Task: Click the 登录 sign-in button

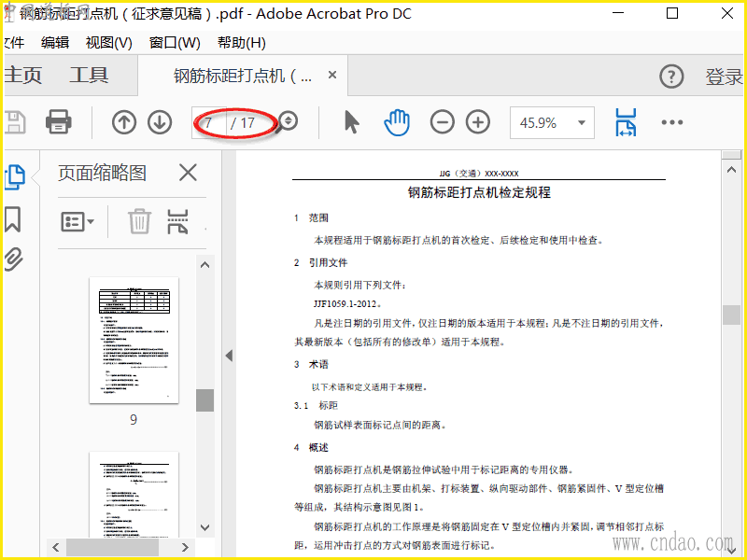Action: [724, 77]
